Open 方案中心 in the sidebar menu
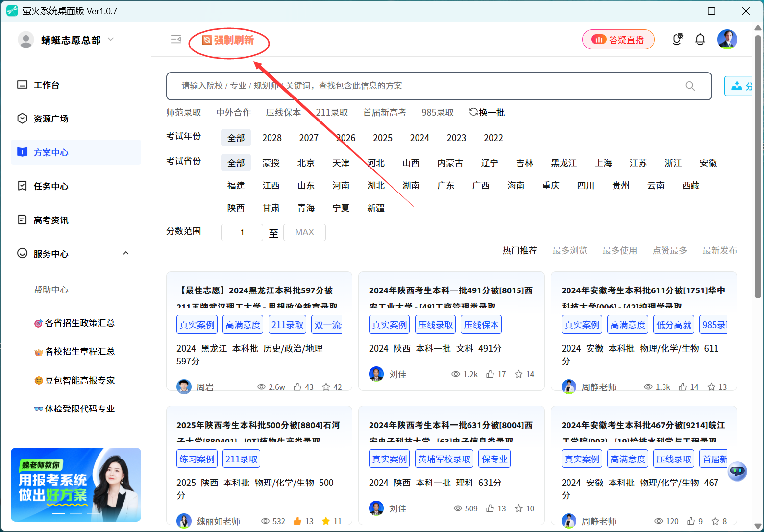 pyautogui.click(x=50, y=152)
